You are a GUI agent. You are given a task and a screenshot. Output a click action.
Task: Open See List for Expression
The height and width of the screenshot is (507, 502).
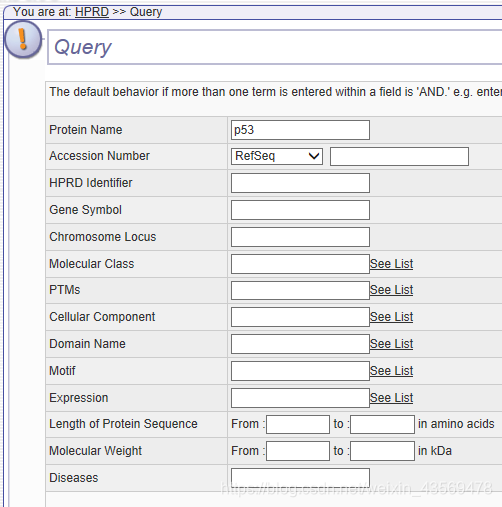click(x=392, y=398)
